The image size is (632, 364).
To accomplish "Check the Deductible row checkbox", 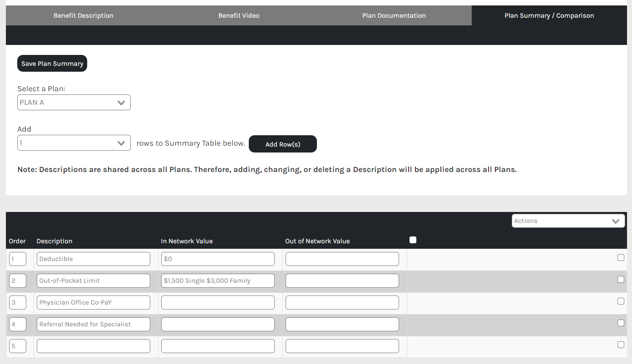I will [621, 258].
